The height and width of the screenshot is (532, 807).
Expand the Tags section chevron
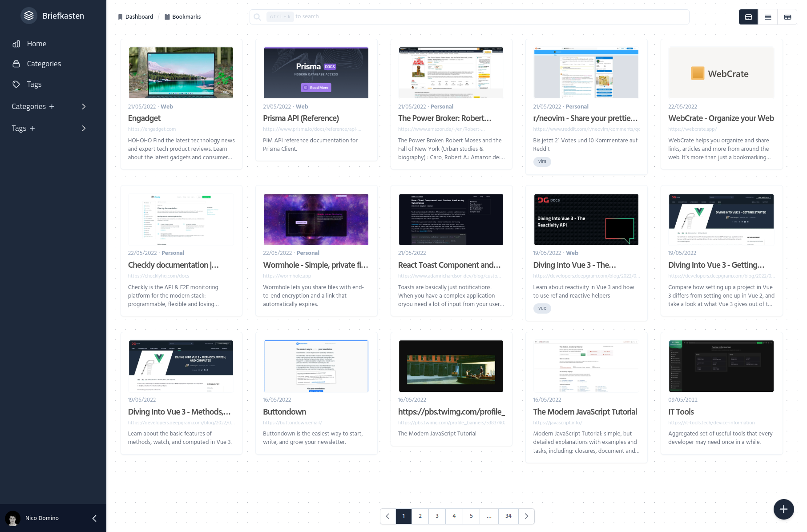[84, 128]
